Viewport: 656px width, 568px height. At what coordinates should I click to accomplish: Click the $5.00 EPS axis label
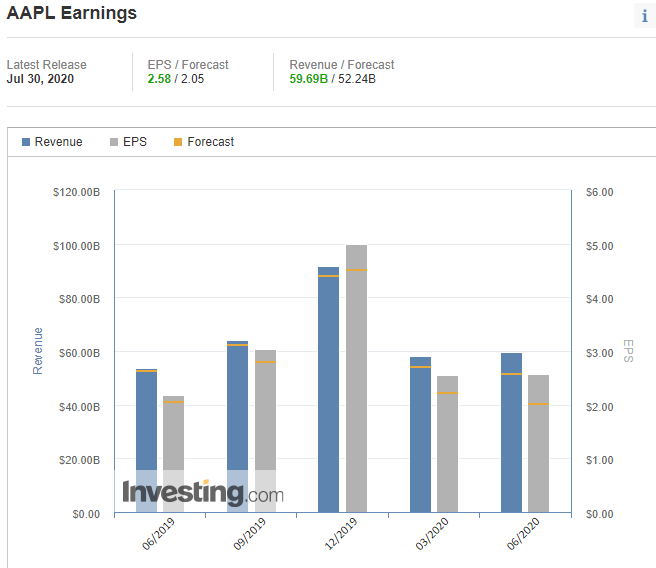(x=600, y=246)
